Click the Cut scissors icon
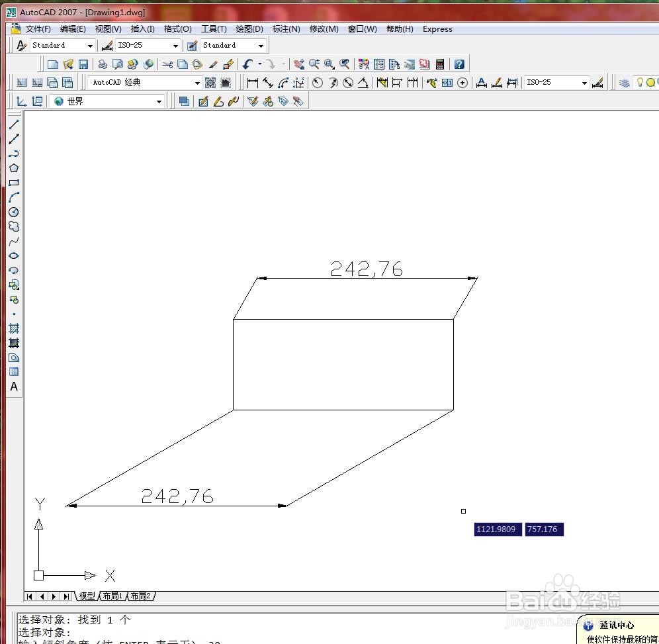Image resolution: width=659 pixels, height=644 pixels. 167,64
